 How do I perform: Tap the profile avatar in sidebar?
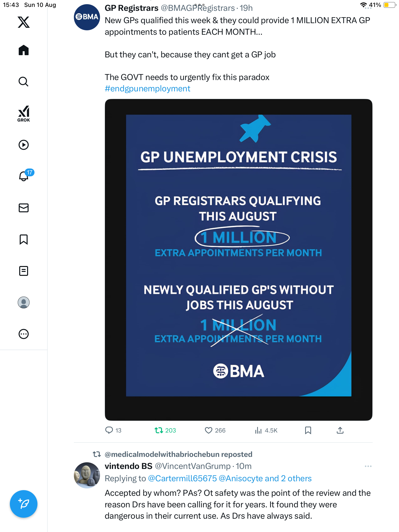pos(24,302)
